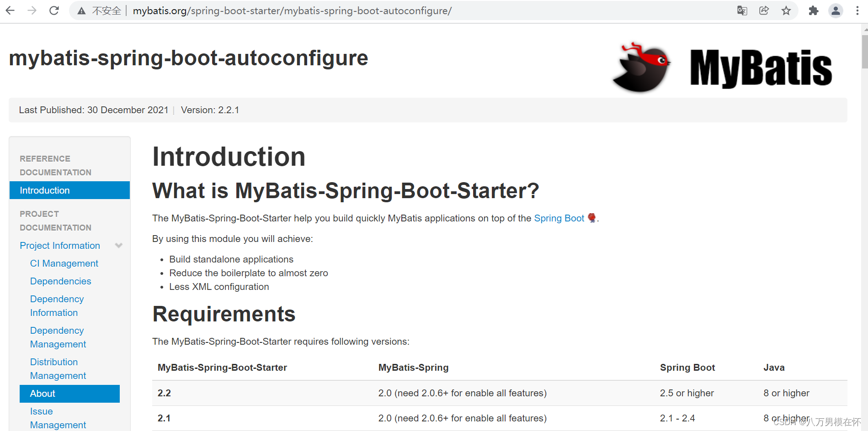
Task: Click the 'MyBatis-Spring-Boot-Starter' column header
Action: 222,368
